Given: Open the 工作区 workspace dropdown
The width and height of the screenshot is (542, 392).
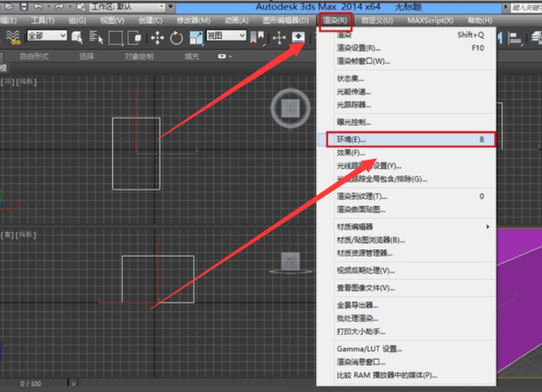Looking at the screenshot, I should point(127,6).
